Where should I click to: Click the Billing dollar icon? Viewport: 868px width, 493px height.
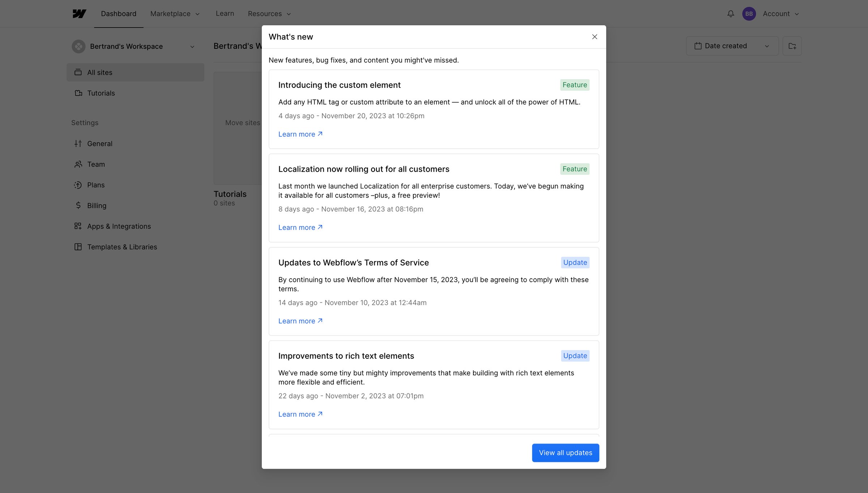pyautogui.click(x=78, y=205)
